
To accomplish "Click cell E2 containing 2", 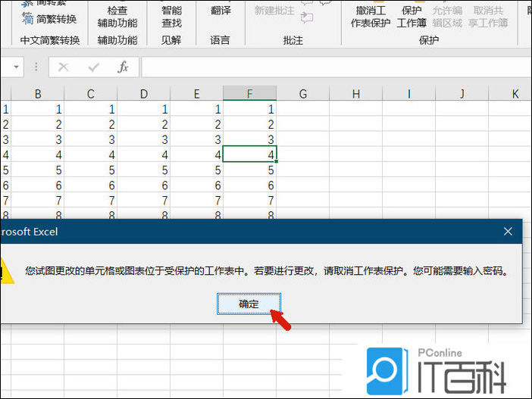I will (196, 124).
